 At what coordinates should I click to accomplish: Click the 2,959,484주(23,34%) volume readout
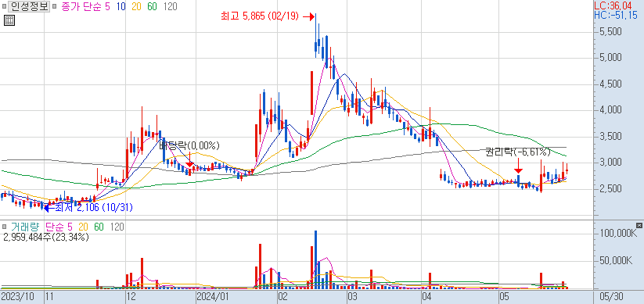coord(45,237)
